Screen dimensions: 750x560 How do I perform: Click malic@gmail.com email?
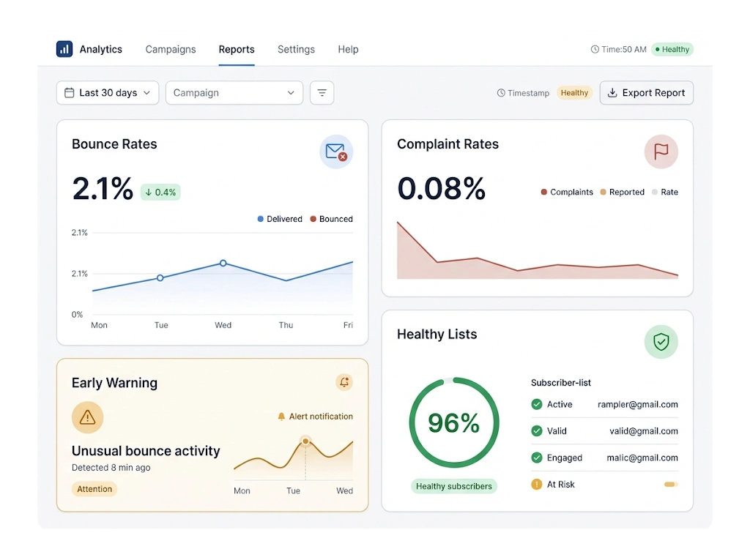(642, 458)
